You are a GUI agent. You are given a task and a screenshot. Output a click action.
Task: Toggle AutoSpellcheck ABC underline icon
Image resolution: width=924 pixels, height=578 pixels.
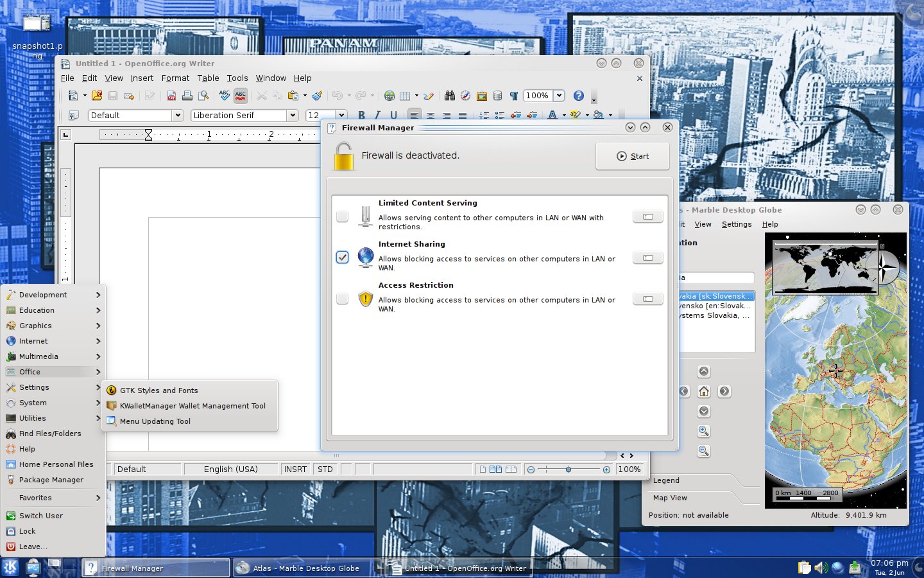pyautogui.click(x=241, y=96)
